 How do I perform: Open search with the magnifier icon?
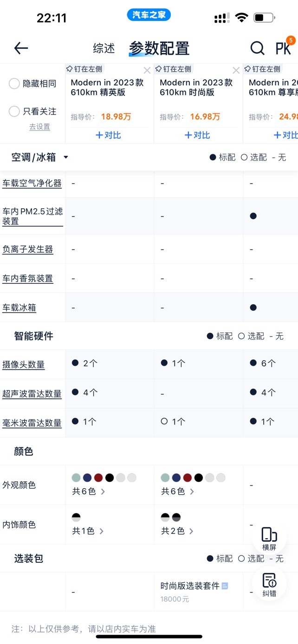257,48
